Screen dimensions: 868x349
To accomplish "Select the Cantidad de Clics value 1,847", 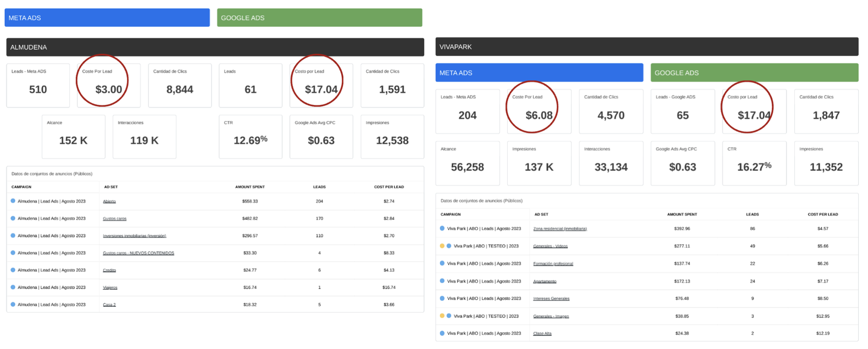I will [x=826, y=116].
